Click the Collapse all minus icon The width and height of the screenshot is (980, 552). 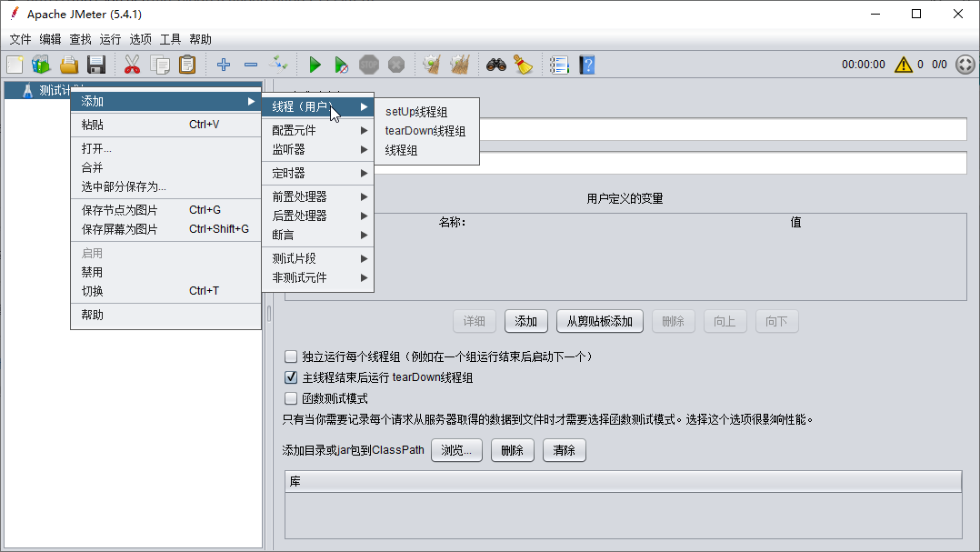(251, 65)
